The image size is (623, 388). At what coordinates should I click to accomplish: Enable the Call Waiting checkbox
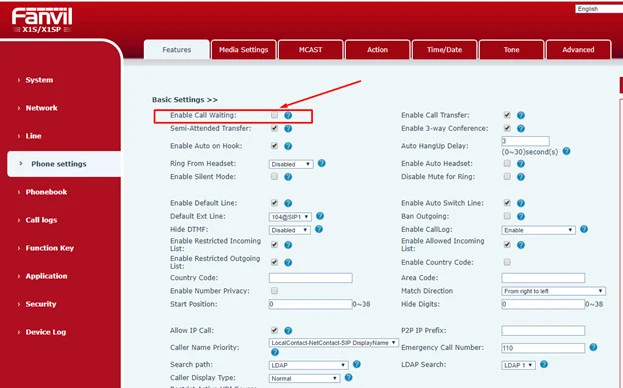pos(274,115)
